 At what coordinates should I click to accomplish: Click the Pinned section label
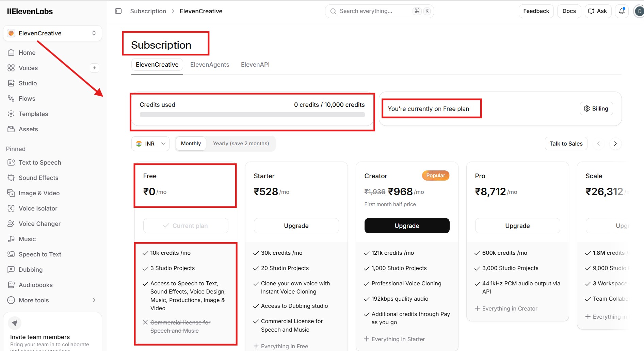(16, 149)
